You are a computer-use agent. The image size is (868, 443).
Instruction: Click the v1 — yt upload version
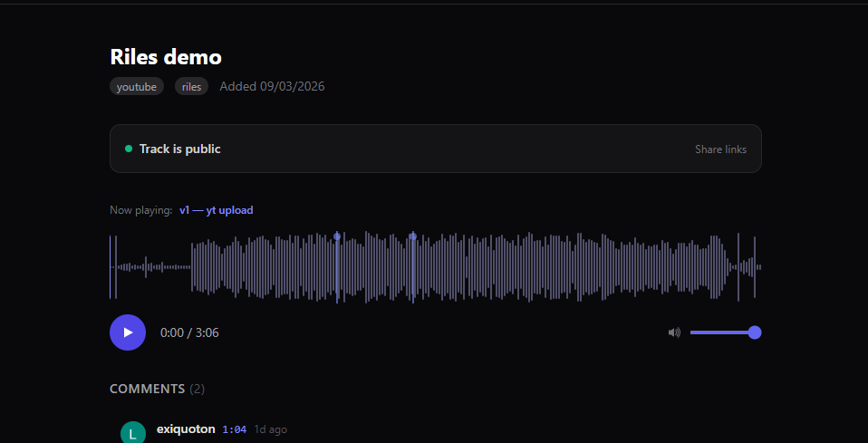pyautogui.click(x=216, y=210)
